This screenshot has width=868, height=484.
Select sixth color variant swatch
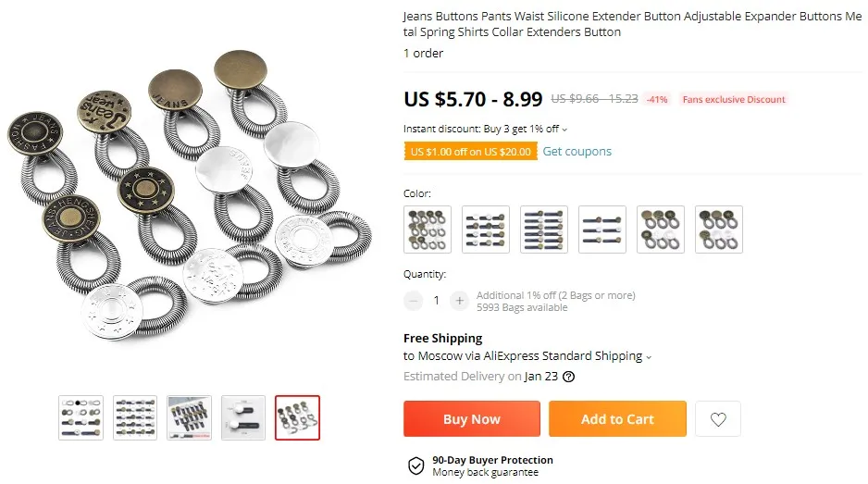pyautogui.click(x=718, y=230)
